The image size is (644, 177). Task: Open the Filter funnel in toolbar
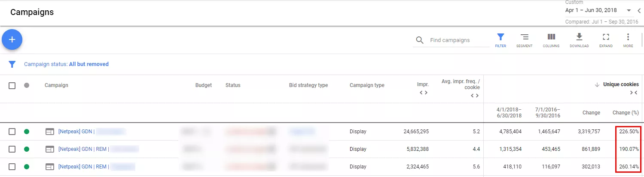[501, 40]
